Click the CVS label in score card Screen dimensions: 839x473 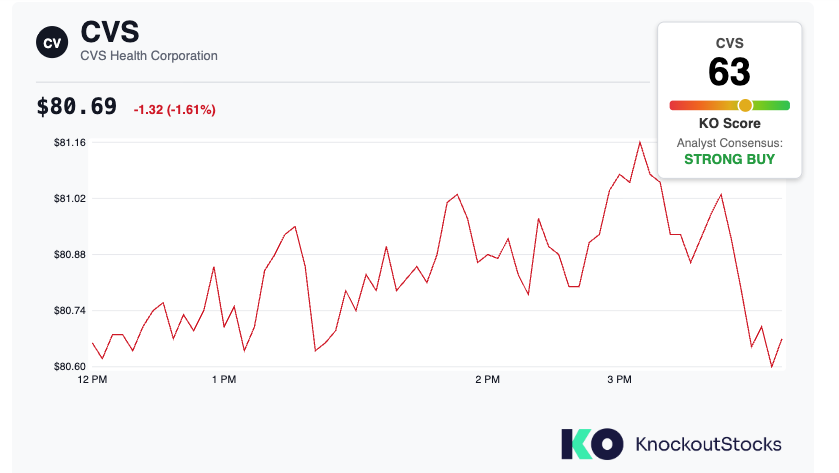pyautogui.click(x=729, y=43)
